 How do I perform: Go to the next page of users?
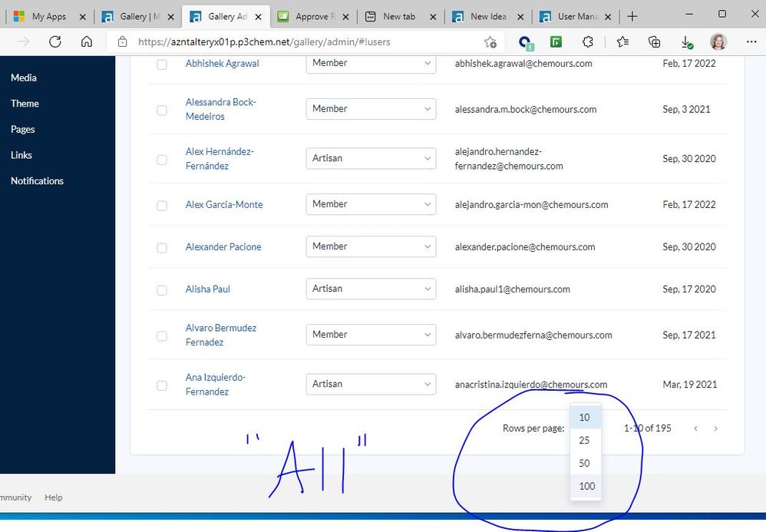click(x=715, y=428)
